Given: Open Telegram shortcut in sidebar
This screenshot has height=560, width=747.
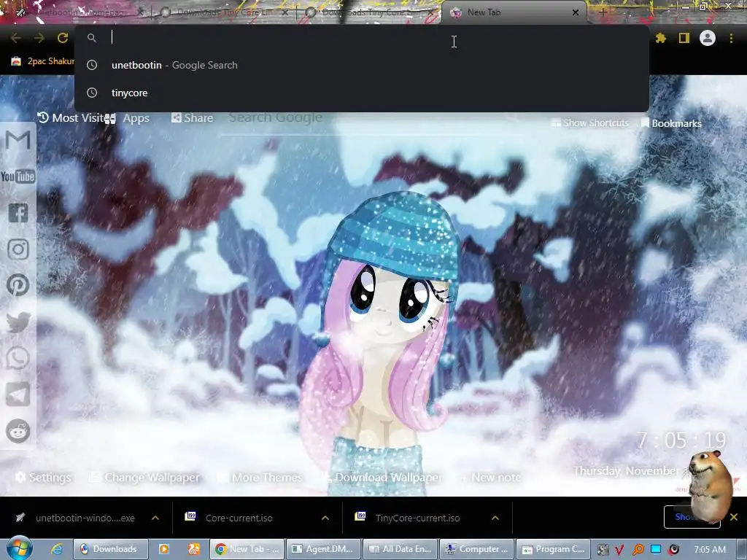Looking at the screenshot, I should point(18,394).
